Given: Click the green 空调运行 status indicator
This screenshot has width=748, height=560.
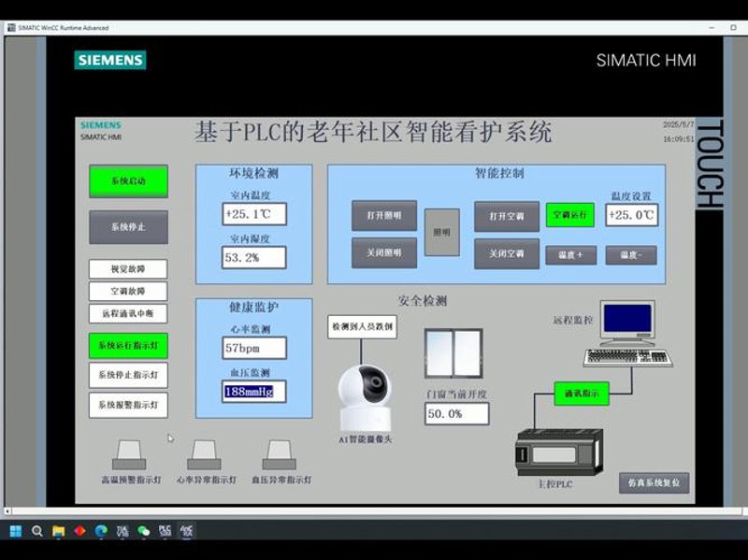Looking at the screenshot, I should [570, 215].
